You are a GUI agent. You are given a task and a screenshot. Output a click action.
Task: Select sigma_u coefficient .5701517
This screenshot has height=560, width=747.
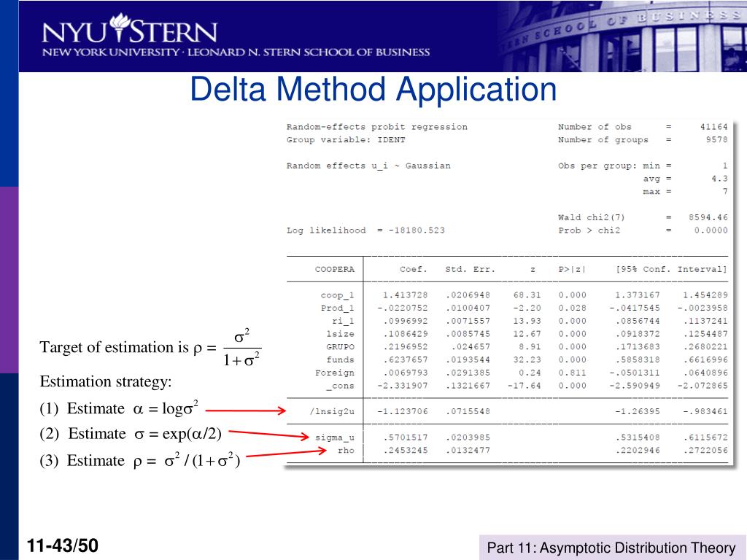coord(405,437)
